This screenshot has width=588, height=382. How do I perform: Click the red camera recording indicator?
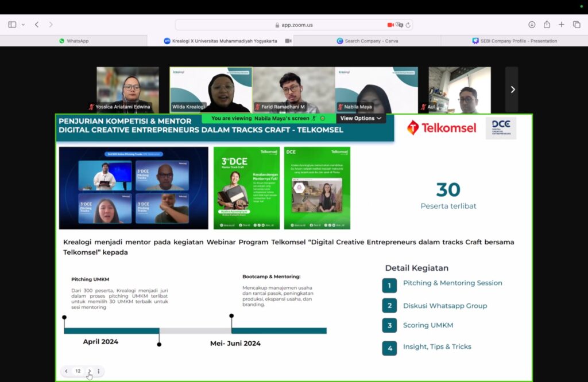(390, 25)
